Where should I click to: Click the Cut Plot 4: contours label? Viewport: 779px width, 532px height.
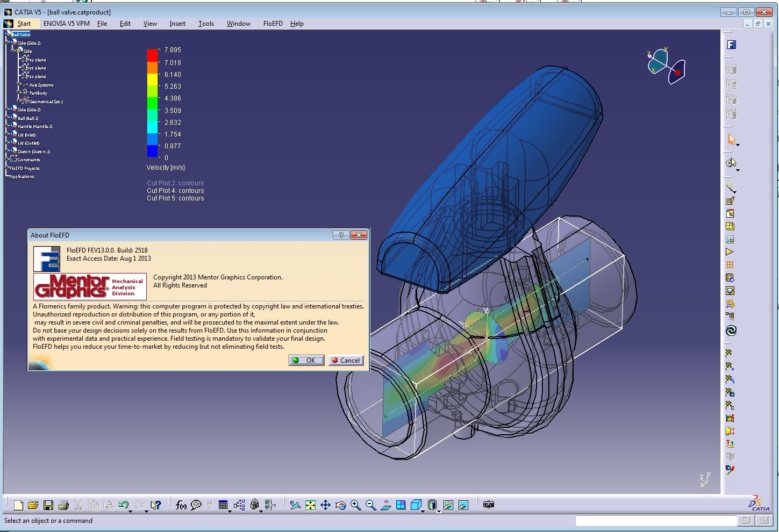175,191
